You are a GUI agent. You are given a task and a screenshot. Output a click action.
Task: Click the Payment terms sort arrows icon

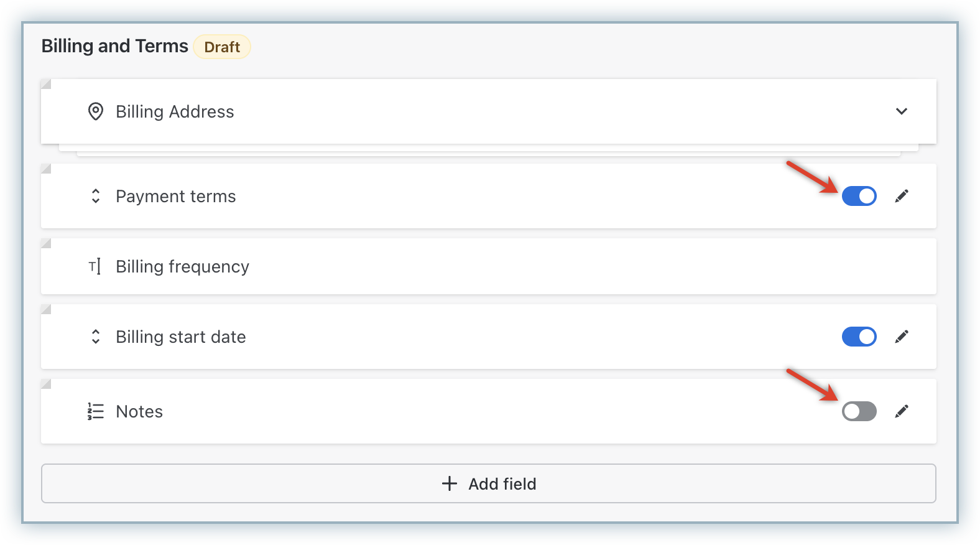[x=95, y=196]
